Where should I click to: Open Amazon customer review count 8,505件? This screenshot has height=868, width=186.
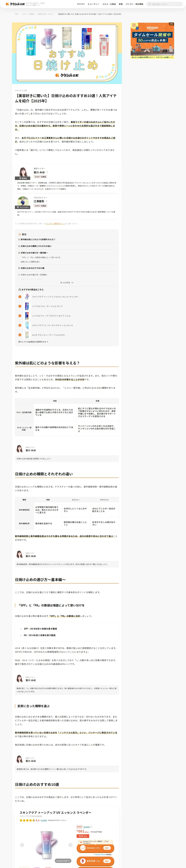44,821
